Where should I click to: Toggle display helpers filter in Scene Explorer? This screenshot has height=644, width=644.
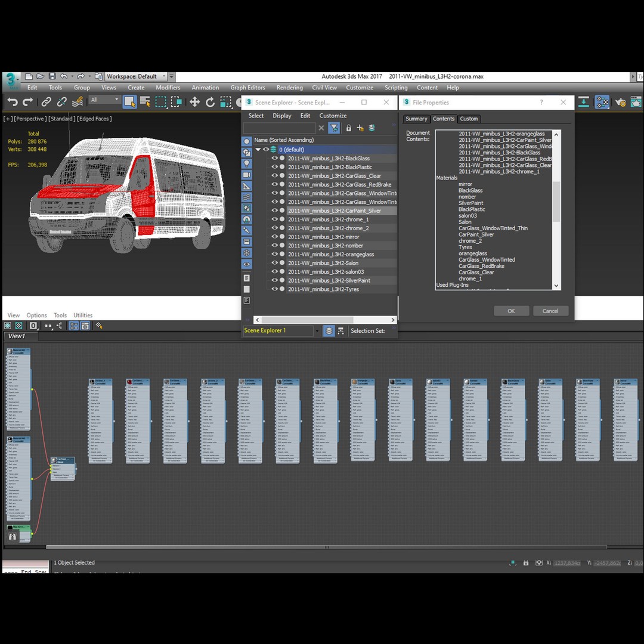coord(246,186)
